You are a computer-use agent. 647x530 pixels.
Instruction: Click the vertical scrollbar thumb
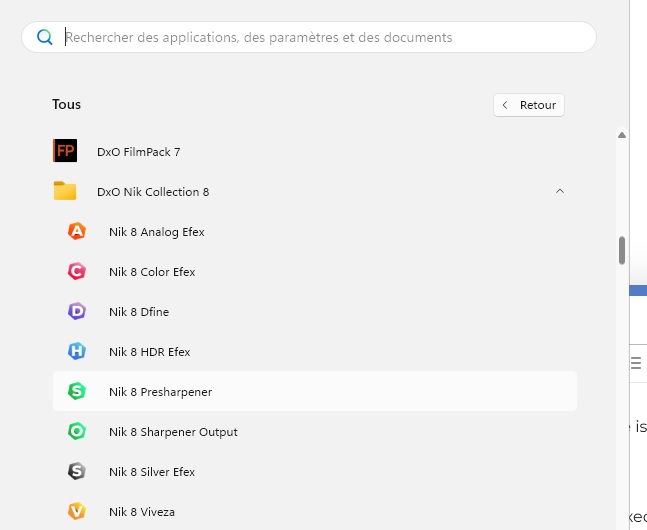point(621,250)
